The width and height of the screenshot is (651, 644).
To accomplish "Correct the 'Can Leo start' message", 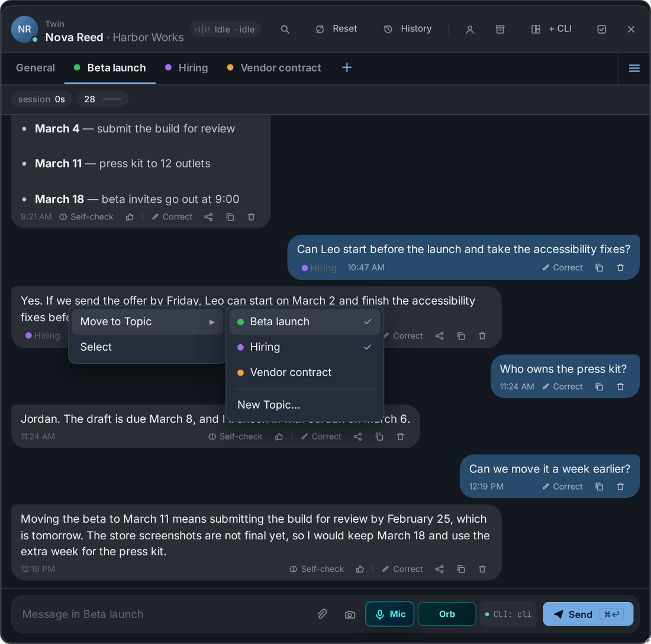I will (562, 268).
